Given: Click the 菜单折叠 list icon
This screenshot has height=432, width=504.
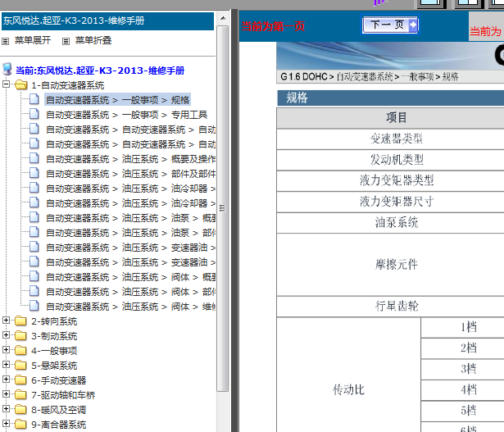Looking at the screenshot, I should tap(66, 41).
